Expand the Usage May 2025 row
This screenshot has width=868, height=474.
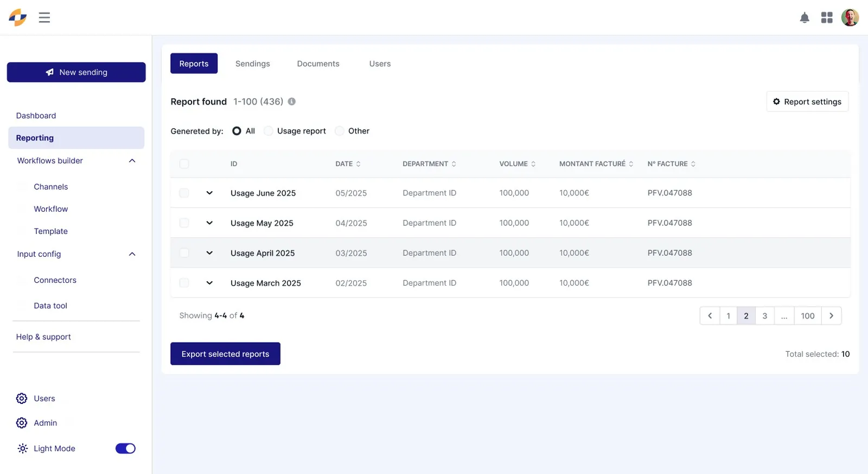(x=209, y=223)
